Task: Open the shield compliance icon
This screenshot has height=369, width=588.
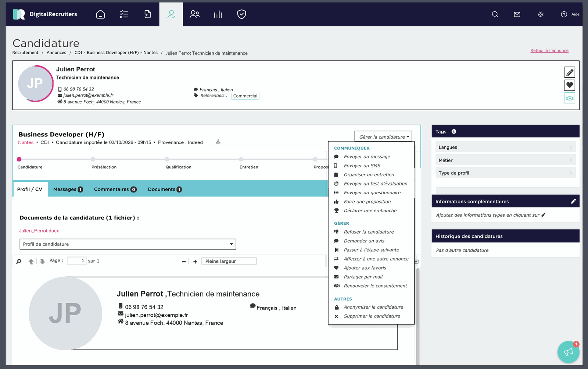Action: [241, 14]
